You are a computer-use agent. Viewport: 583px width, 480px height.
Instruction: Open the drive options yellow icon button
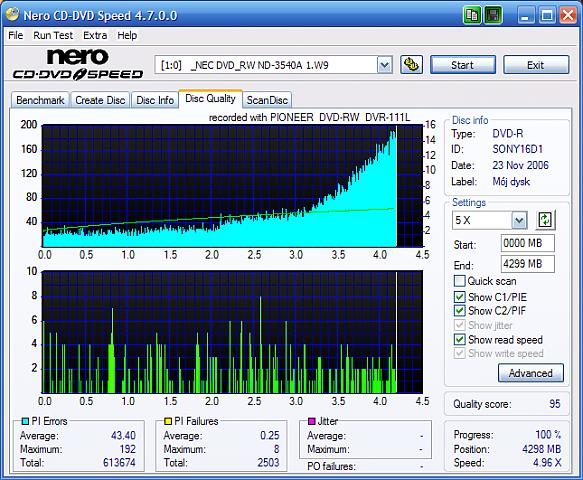coord(411,65)
